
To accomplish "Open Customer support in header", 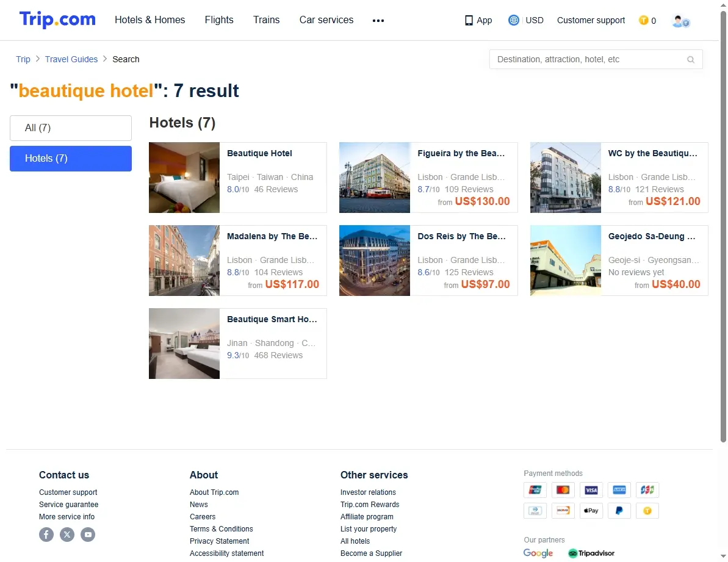I will 591,20.
